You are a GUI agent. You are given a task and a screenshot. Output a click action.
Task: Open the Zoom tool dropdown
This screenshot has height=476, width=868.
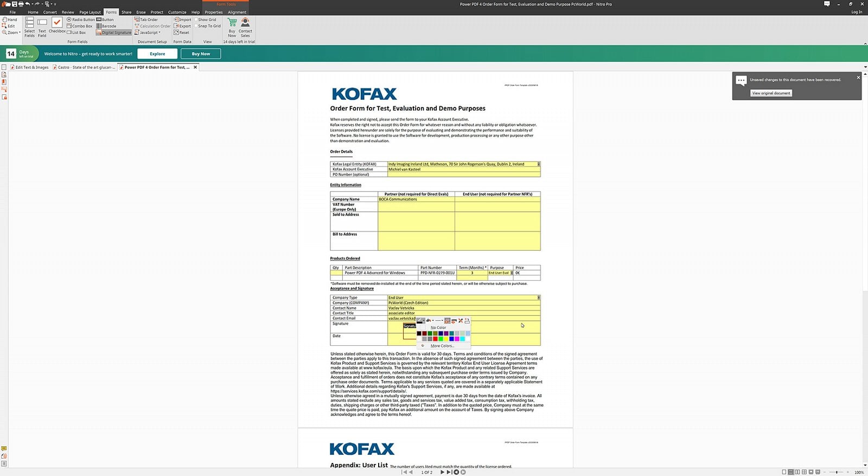pos(11,33)
